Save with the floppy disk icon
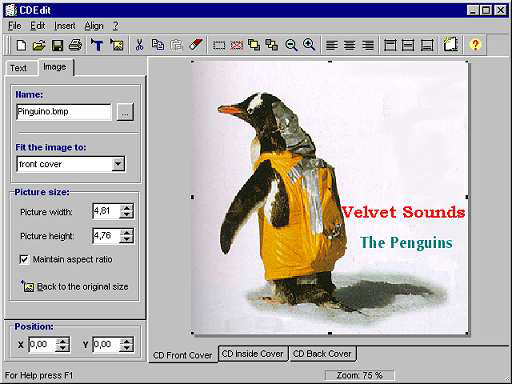512x384 pixels. [x=57, y=45]
